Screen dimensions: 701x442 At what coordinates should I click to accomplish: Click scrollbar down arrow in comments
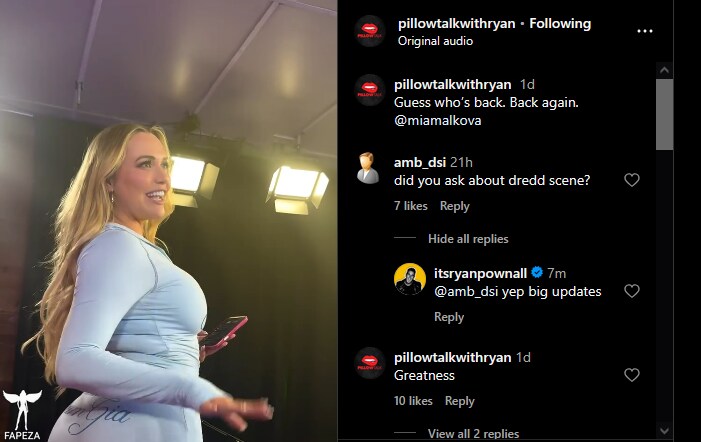click(x=664, y=431)
